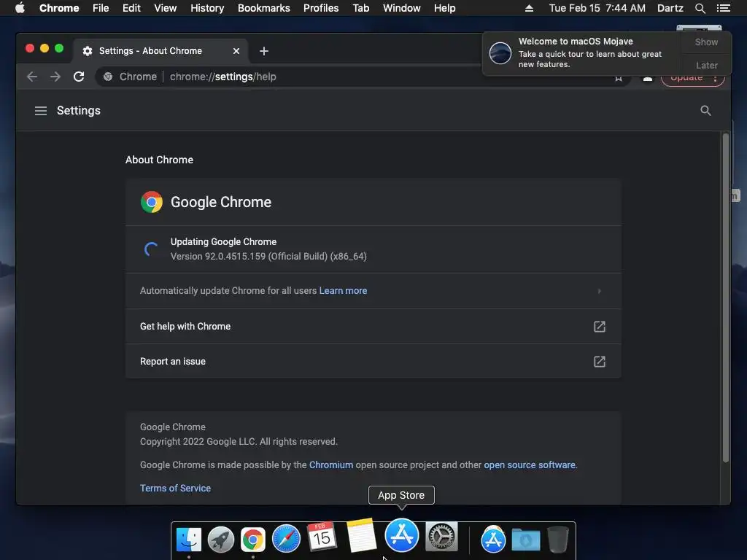The width and height of the screenshot is (747, 560).
Task: Open the Tab menu
Action: (x=360, y=8)
